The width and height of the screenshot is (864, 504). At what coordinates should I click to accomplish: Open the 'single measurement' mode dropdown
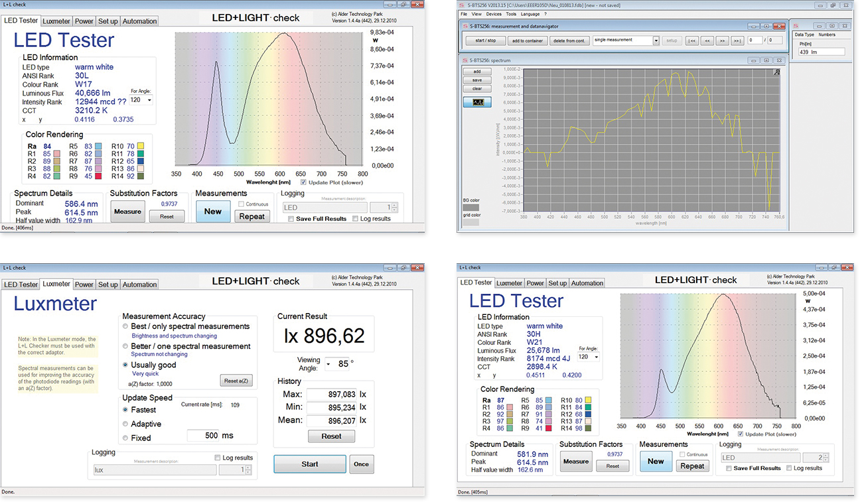(656, 40)
